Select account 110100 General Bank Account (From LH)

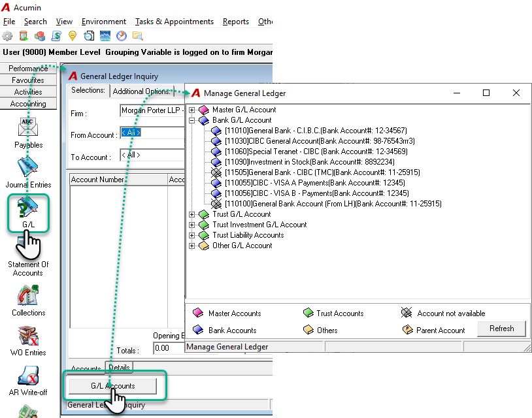[333, 204]
